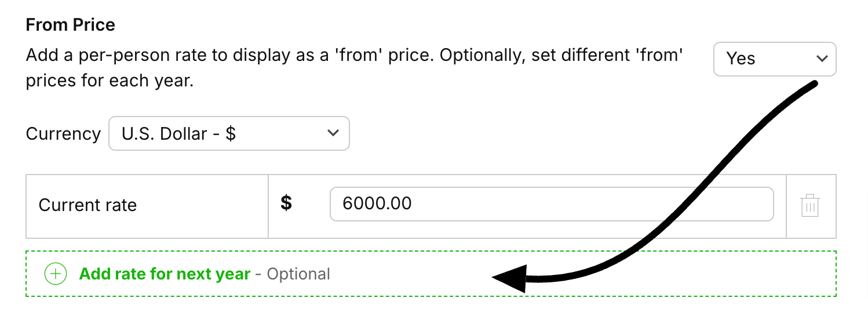Click the chevron on the currency selector
Viewport: 868px width, 327px height.
(333, 133)
